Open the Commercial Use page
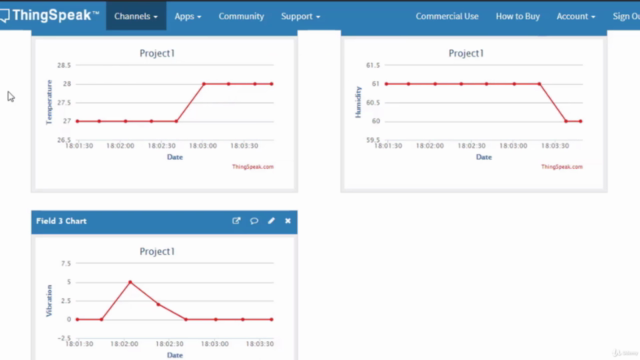The width and height of the screenshot is (640, 360). pyautogui.click(x=447, y=16)
